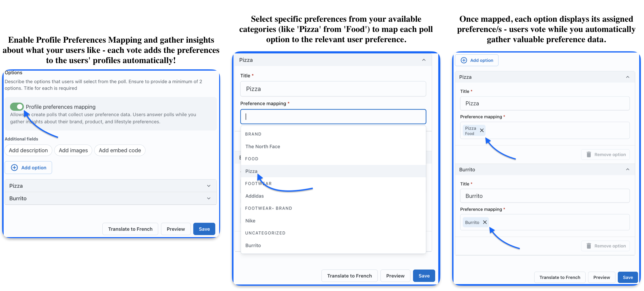Click Translate to French in left panel
Viewport: 644px width, 291px height.
(130, 229)
